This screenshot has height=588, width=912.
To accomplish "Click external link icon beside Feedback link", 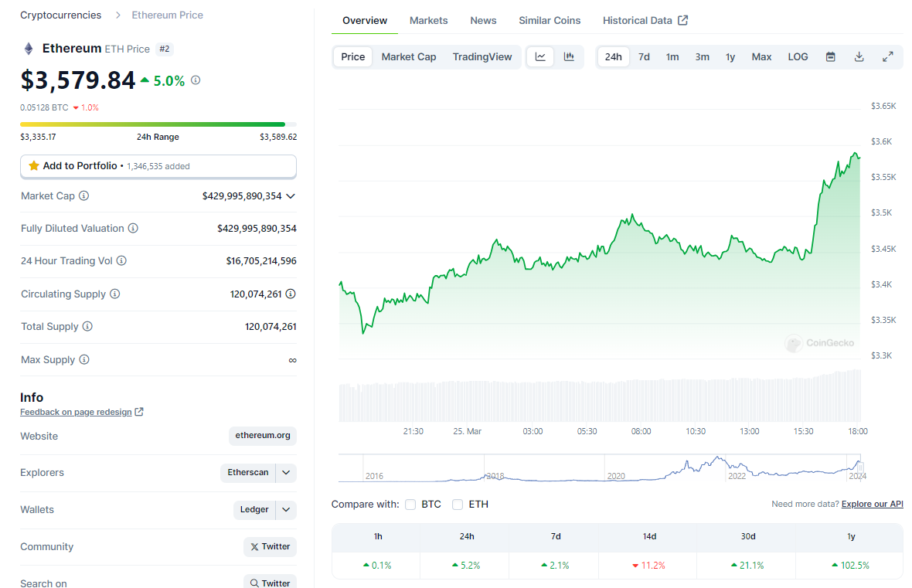I will click(139, 412).
